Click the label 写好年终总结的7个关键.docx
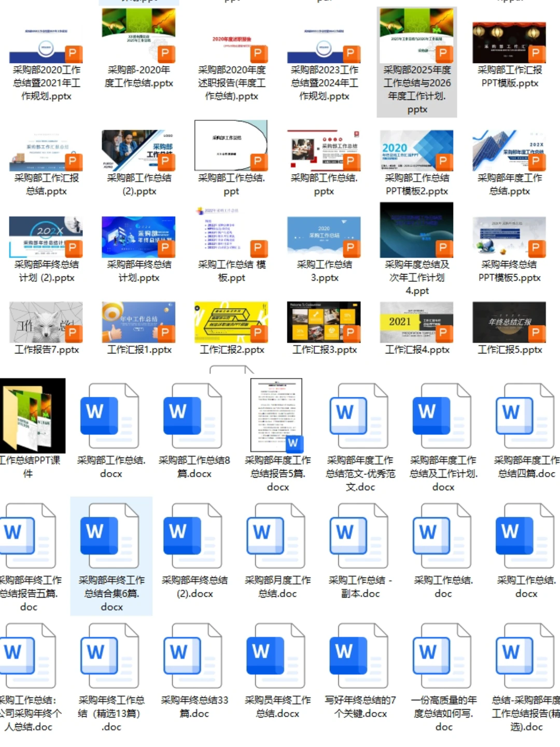The width and height of the screenshot is (560, 747). 360,707
